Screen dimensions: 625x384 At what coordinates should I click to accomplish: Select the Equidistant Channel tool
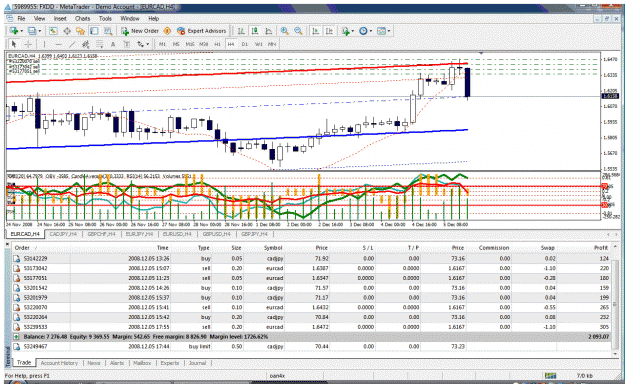tap(85, 44)
